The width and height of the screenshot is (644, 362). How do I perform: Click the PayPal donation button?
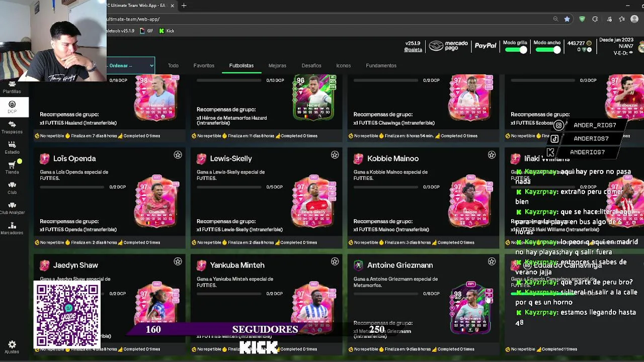click(486, 46)
